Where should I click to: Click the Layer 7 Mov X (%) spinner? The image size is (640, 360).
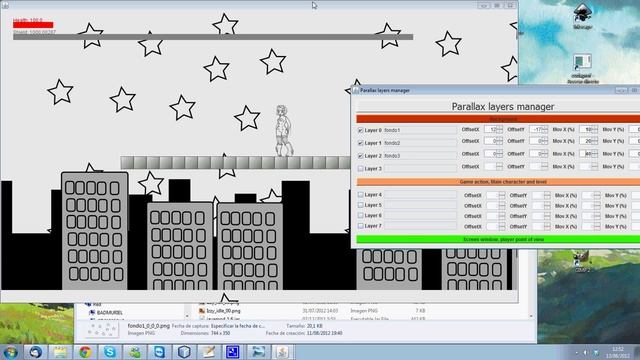(591, 227)
